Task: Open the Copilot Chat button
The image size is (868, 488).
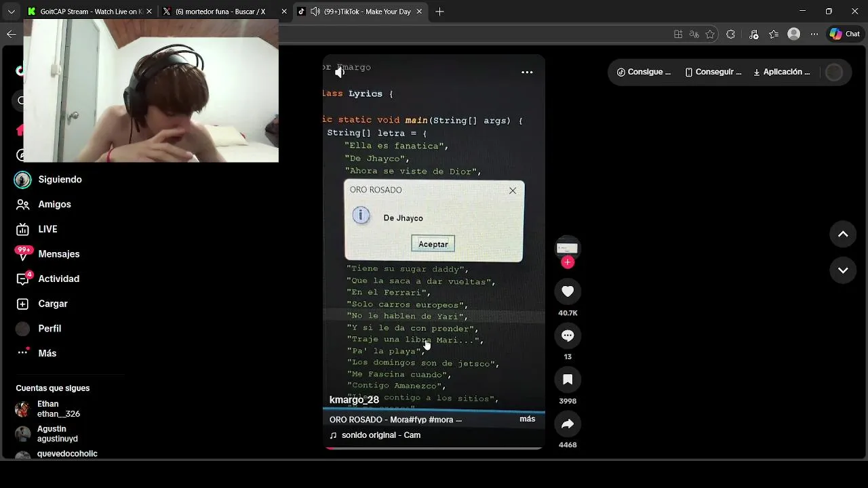Action: coord(845,34)
